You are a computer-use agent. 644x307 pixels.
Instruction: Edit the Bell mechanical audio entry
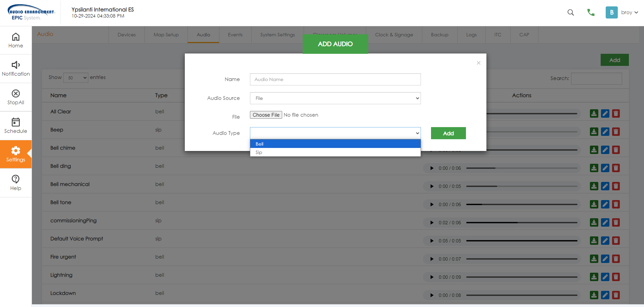(x=605, y=186)
